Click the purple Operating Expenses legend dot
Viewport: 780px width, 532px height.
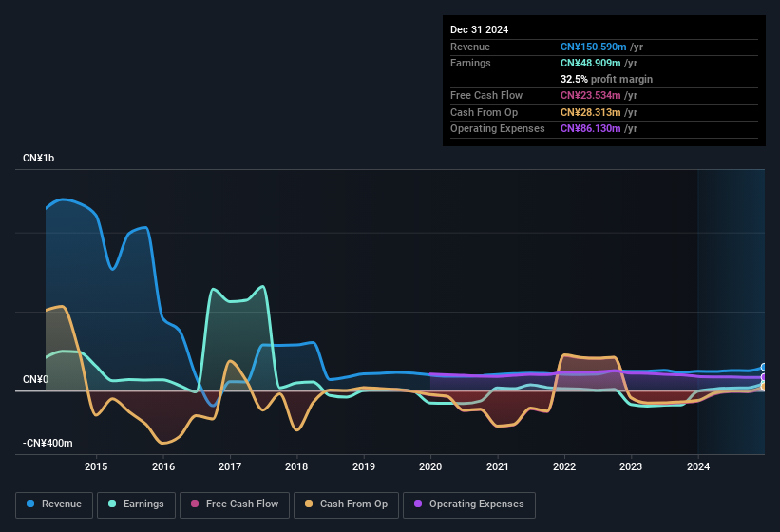[x=418, y=503]
